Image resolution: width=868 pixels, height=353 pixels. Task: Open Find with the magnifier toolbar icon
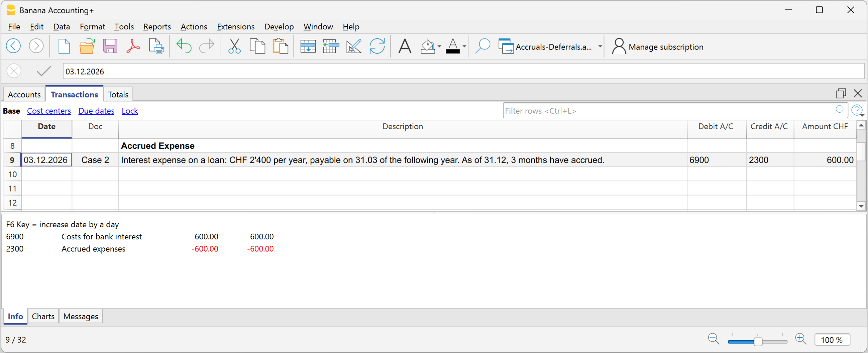click(483, 46)
